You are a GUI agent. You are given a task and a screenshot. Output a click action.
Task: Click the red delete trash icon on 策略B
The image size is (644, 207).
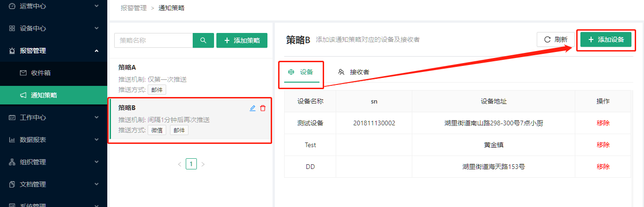point(263,108)
